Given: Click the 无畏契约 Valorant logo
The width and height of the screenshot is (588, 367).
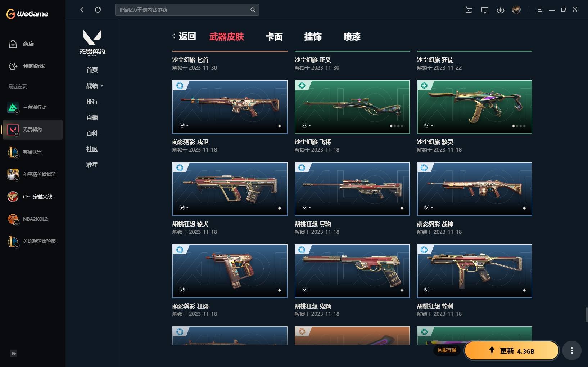Looking at the screenshot, I should point(92,43).
